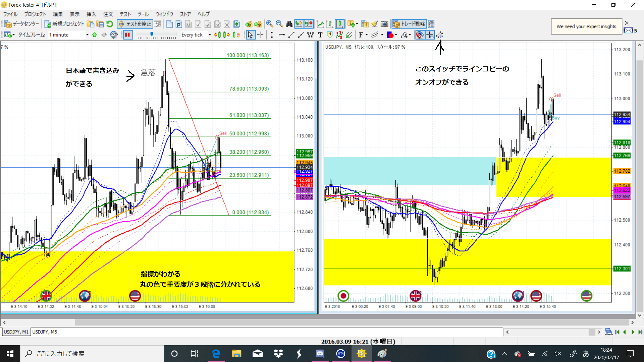The image size is (644, 362).
Task: Select the text label T tool
Action: click(320, 35)
